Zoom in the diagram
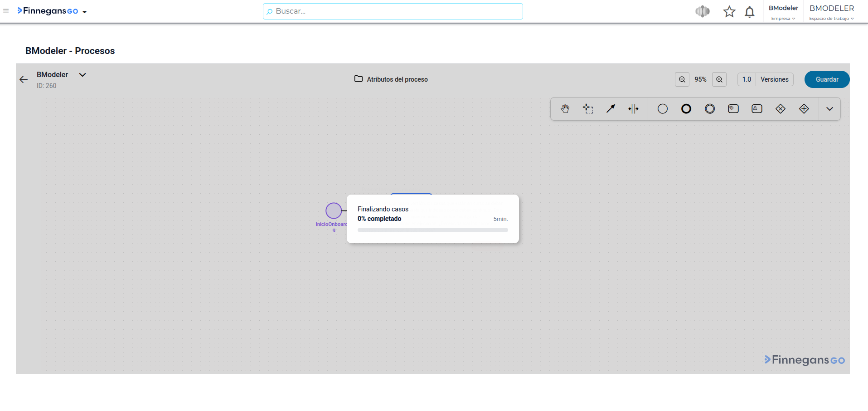Image resolution: width=868 pixels, height=411 pixels. 719,79
